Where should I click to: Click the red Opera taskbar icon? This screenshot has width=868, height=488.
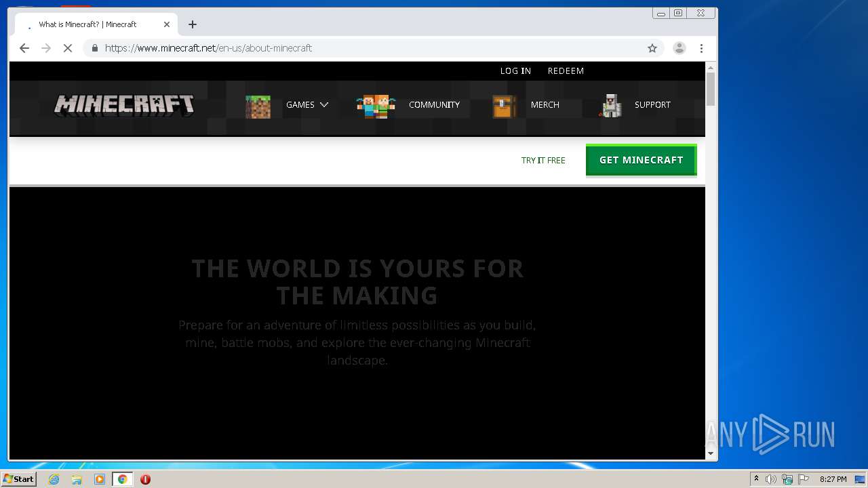coord(145,479)
